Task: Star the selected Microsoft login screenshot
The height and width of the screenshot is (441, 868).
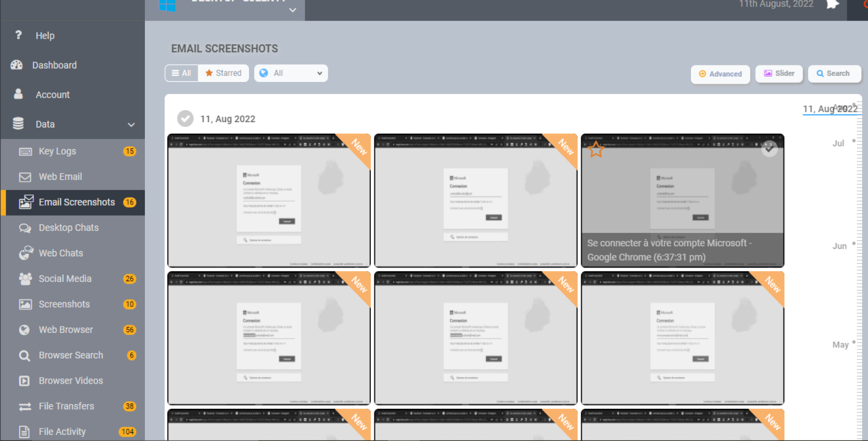Action: click(596, 149)
